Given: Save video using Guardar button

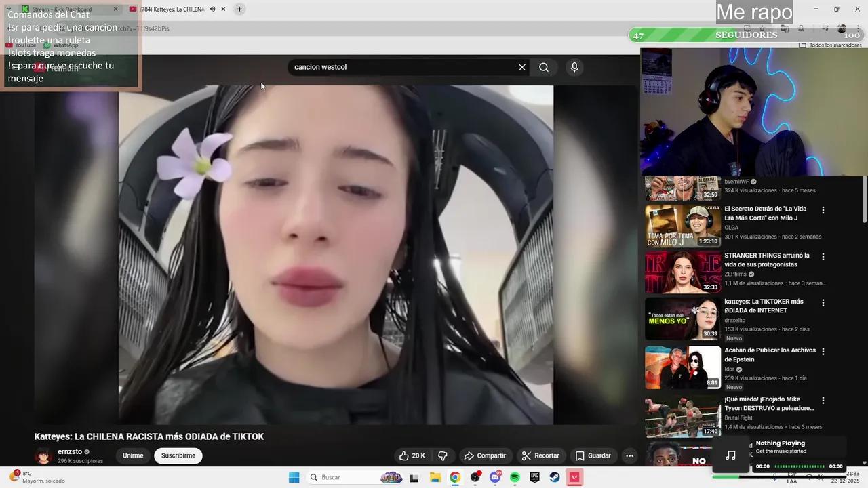Looking at the screenshot, I should coord(593,455).
